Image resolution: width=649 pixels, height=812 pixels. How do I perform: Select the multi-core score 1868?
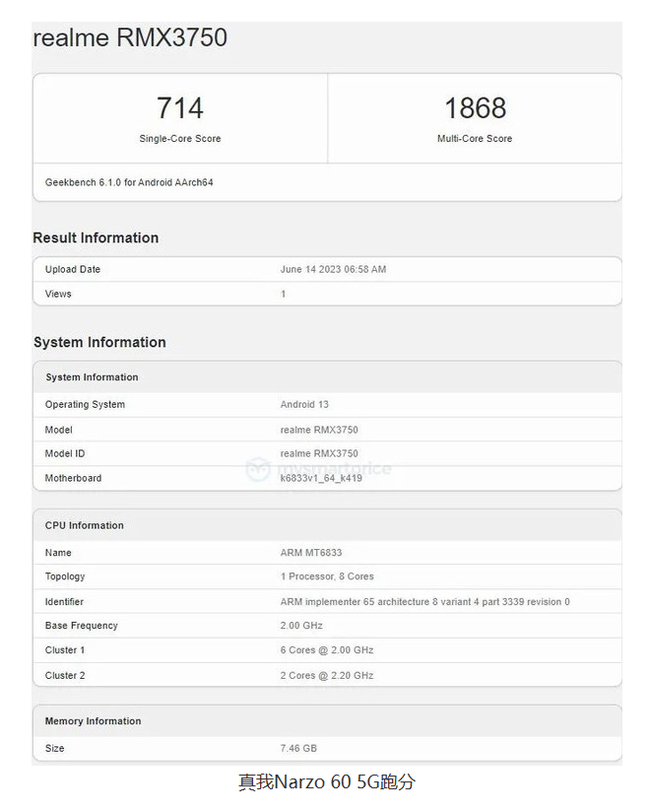(x=475, y=107)
